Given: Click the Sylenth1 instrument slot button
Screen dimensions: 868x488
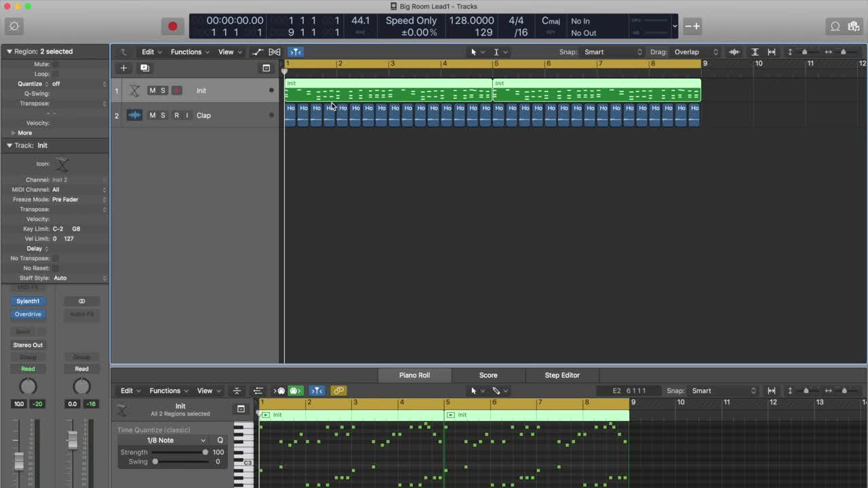Looking at the screenshot, I should 28,301.
